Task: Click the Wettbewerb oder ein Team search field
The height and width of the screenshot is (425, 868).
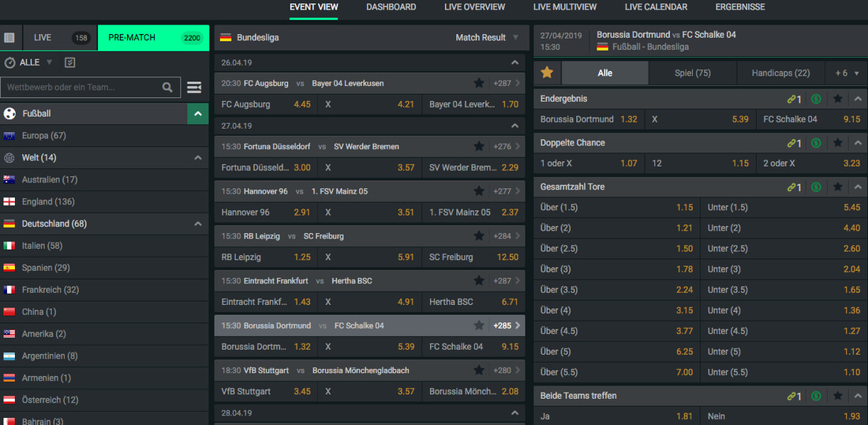Action: tap(79, 88)
